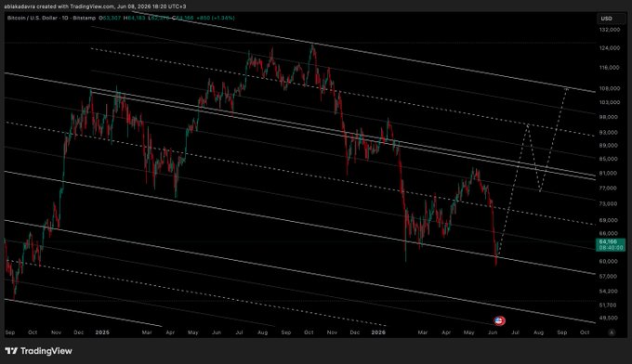Toggle the auto scale A button
632x364 pixels.
pyautogui.click(x=612, y=332)
